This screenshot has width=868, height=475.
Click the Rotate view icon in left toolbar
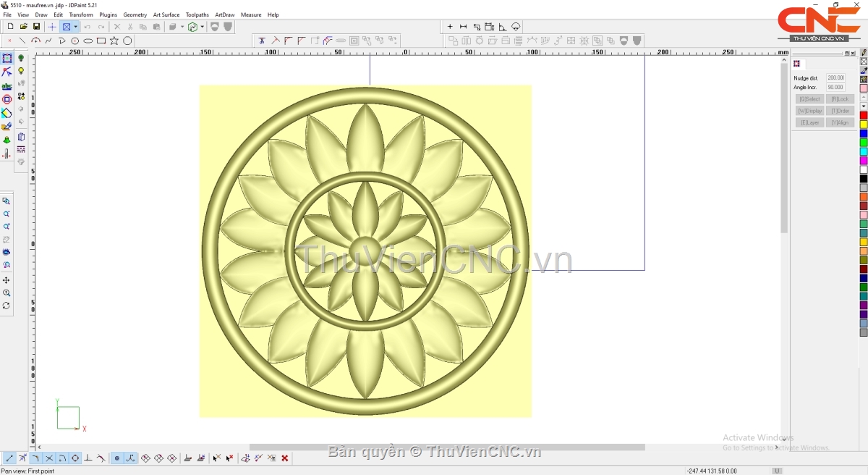(x=7, y=306)
